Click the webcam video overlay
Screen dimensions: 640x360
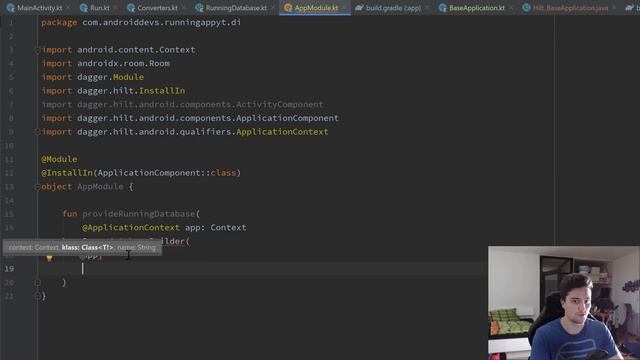564,303
